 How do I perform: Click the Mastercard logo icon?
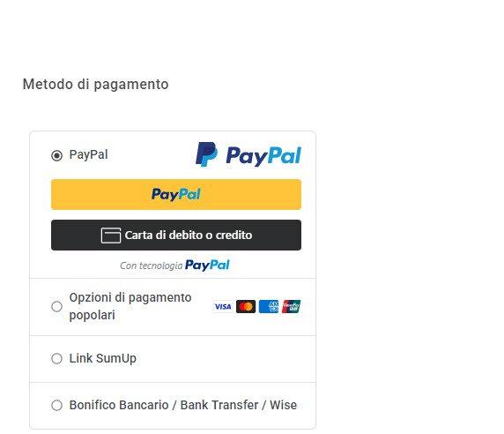pos(246,307)
